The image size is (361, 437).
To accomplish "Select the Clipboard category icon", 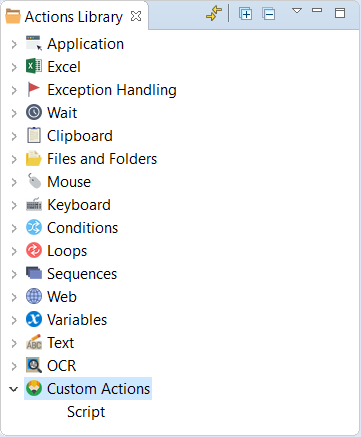I will 34,135.
